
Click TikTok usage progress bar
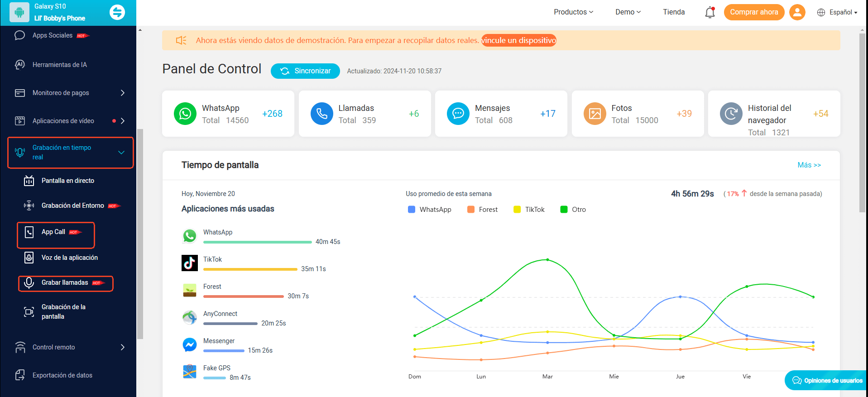[250, 269]
